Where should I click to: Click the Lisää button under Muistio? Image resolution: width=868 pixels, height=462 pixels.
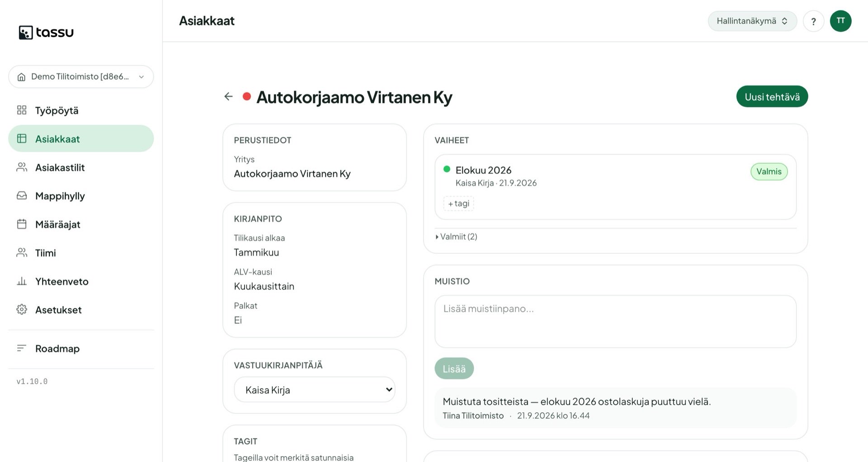click(454, 369)
